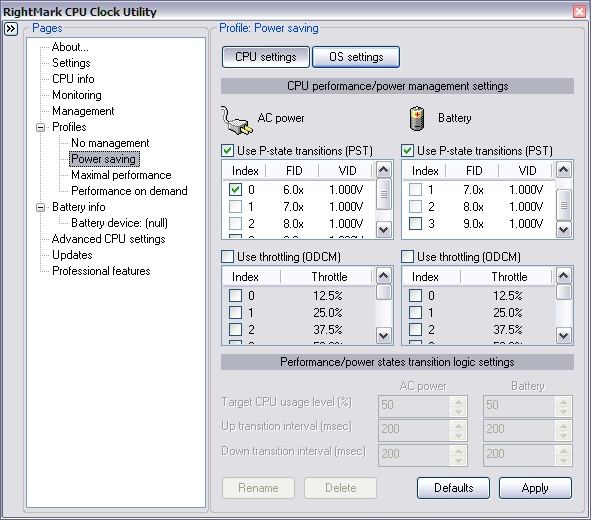Open the Professional features page
Viewport: 591px width, 520px height.
pos(101,271)
